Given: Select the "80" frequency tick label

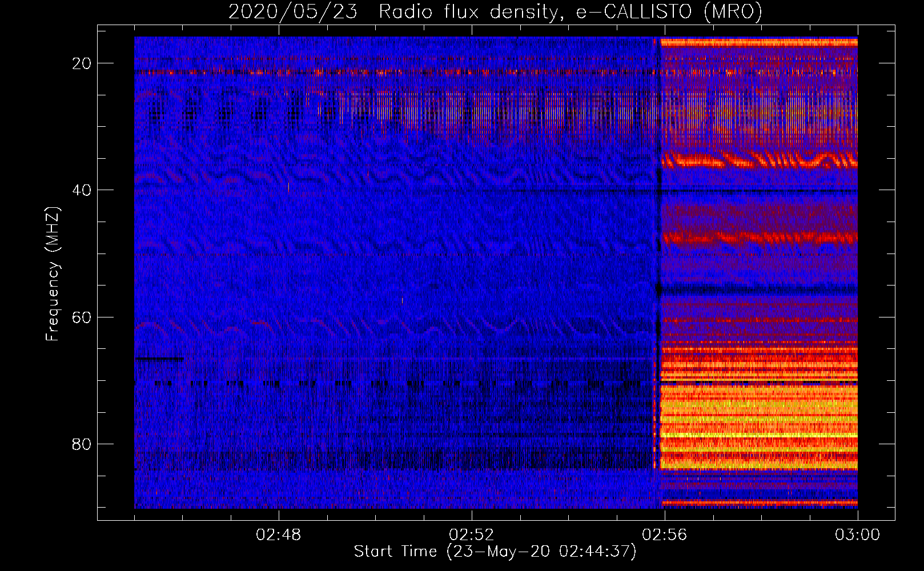Looking at the screenshot, I should tap(82, 444).
